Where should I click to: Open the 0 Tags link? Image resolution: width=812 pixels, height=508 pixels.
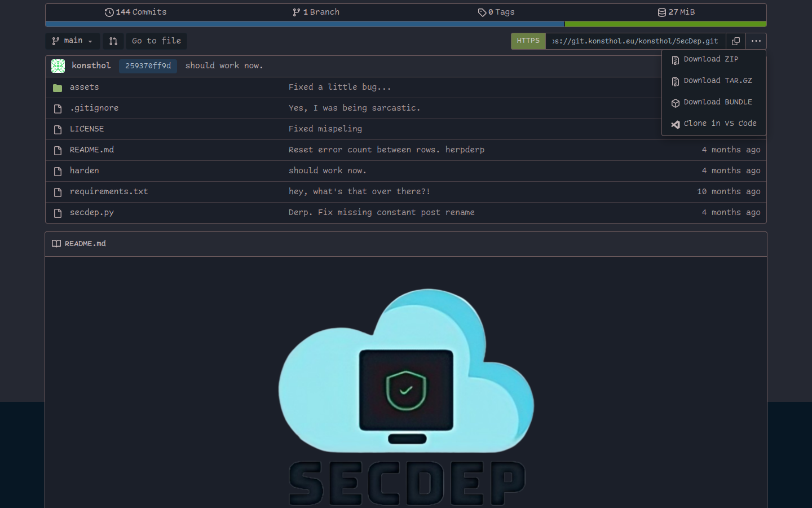click(x=496, y=12)
